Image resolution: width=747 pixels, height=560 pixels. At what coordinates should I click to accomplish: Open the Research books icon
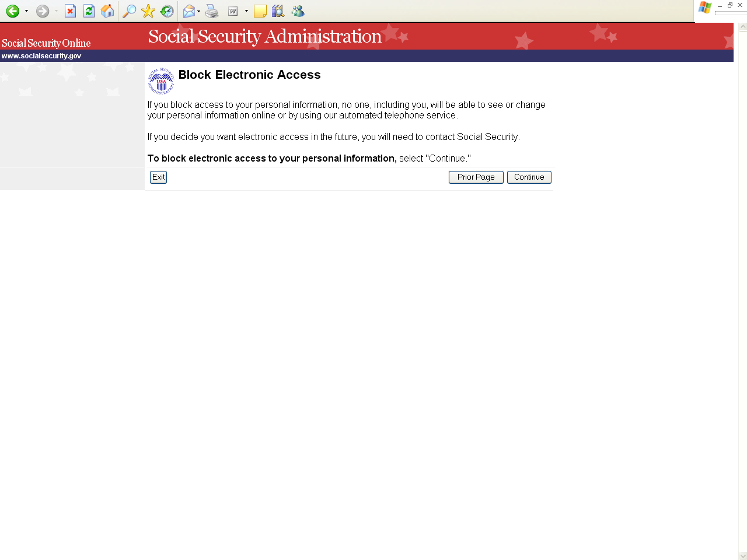point(278,11)
